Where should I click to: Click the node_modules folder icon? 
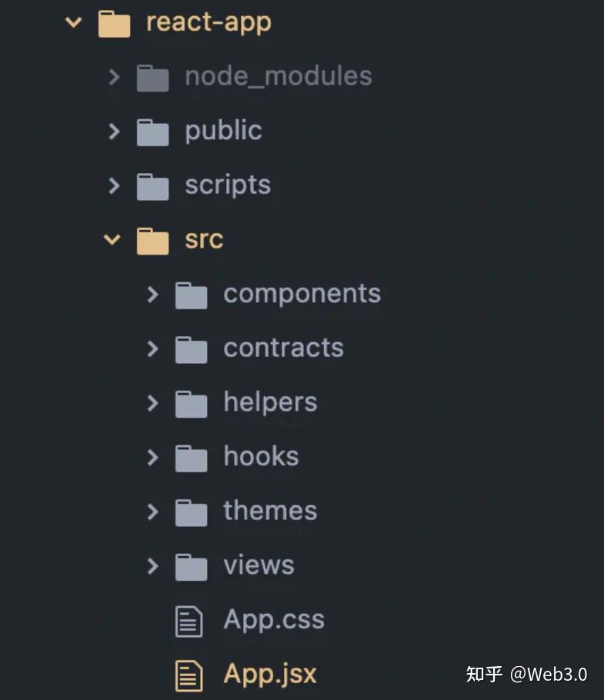pos(152,77)
